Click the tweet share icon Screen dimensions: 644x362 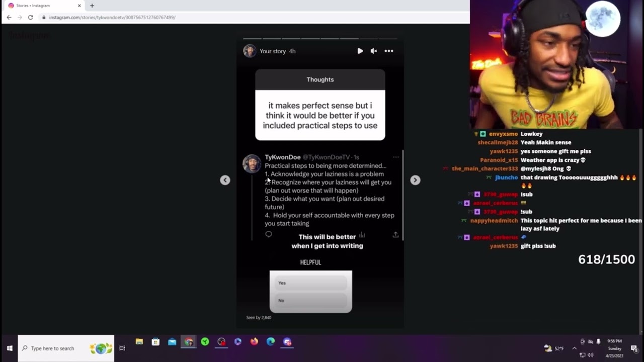[x=395, y=234]
